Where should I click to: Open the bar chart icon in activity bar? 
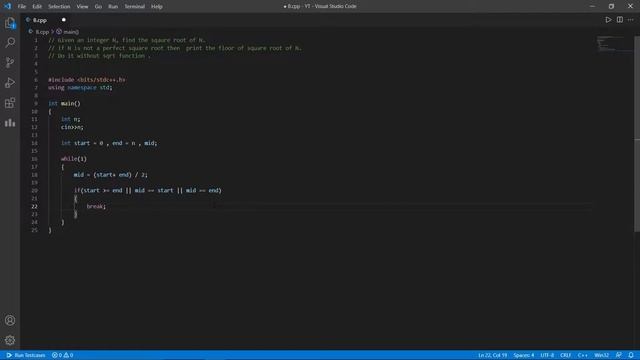(x=10, y=122)
